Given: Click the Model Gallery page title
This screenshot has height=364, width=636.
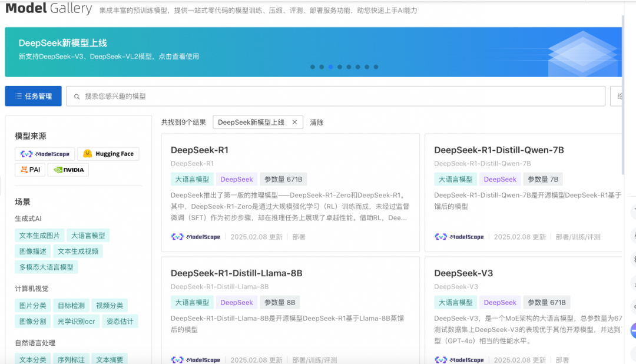Looking at the screenshot, I should pos(49,8).
